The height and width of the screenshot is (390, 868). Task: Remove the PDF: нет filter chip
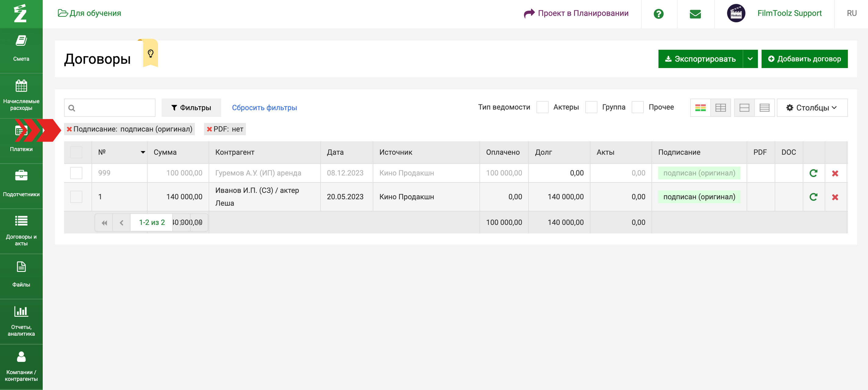click(209, 129)
